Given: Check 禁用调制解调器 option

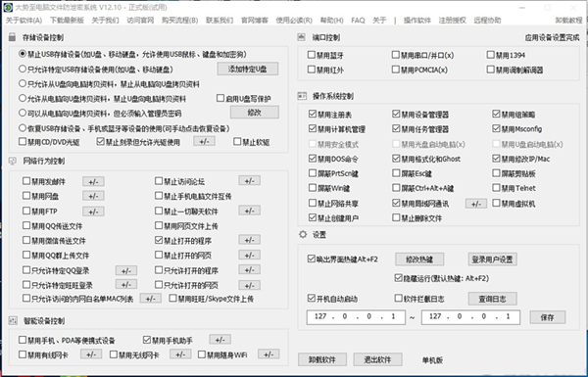Looking at the screenshot, I should pyautogui.click(x=491, y=70).
